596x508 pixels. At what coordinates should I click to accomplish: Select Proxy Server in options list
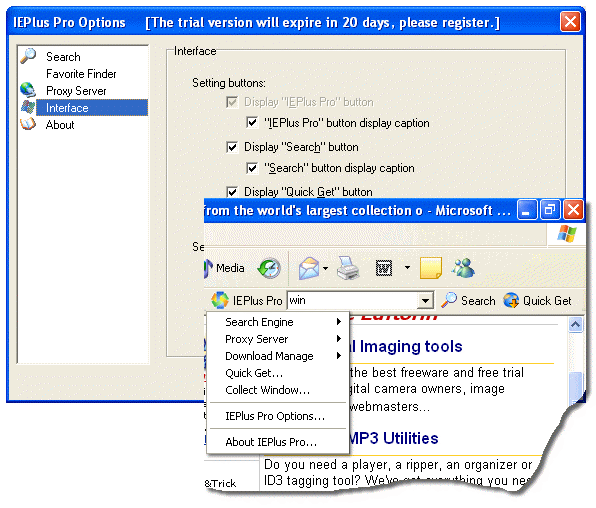pyautogui.click(x=76, y=91)
